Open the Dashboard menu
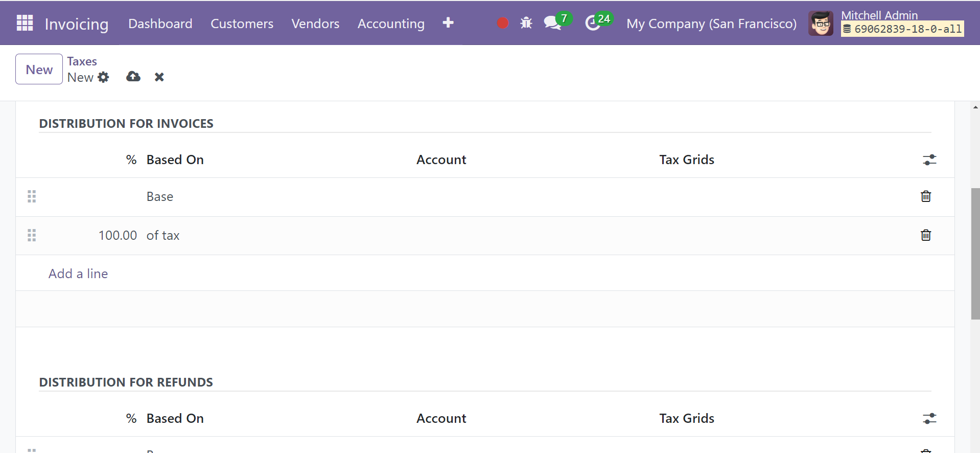The image size is (980, 453). click(160, 24)
